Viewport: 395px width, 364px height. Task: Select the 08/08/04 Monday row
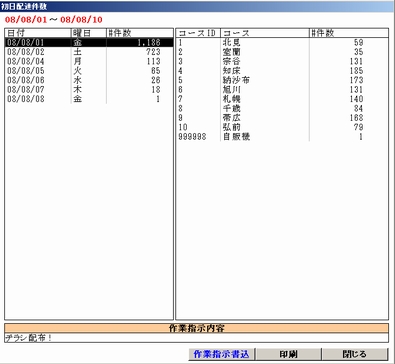pos(89,61)
